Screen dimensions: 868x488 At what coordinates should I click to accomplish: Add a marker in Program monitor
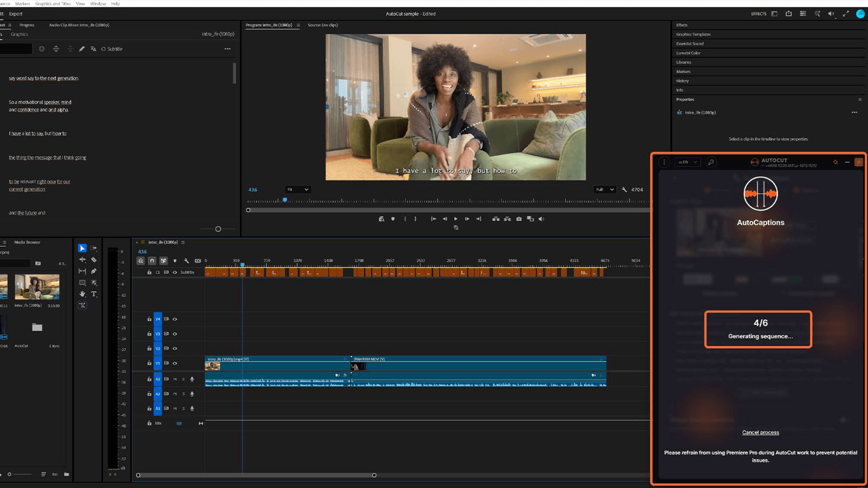point(393,219)
